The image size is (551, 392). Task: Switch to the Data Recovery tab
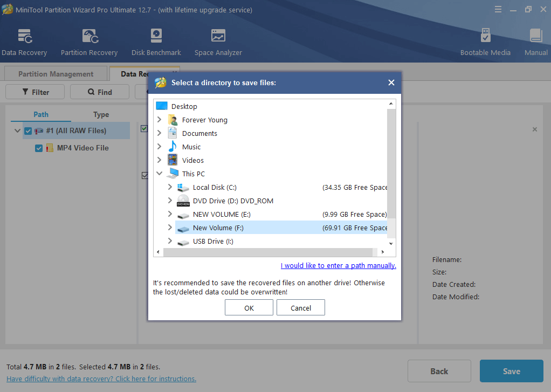pyautogui.click(x=135, y=74)
